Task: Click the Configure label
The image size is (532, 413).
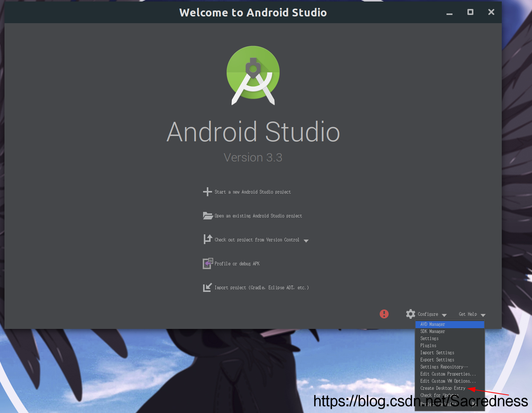Action: (x=428, y=314)
